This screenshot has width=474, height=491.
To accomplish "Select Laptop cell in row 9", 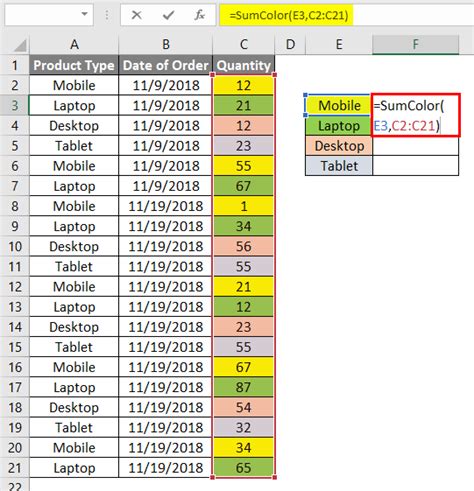I will pos(74,226).
